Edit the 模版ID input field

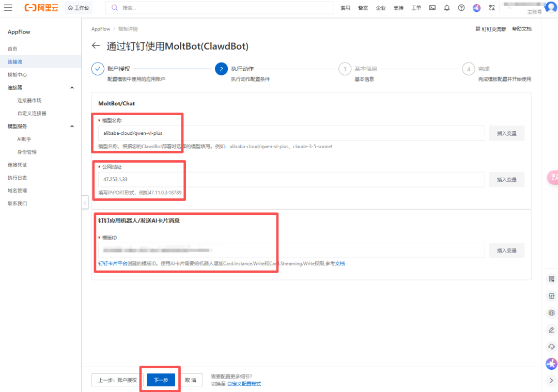[291, 250]
